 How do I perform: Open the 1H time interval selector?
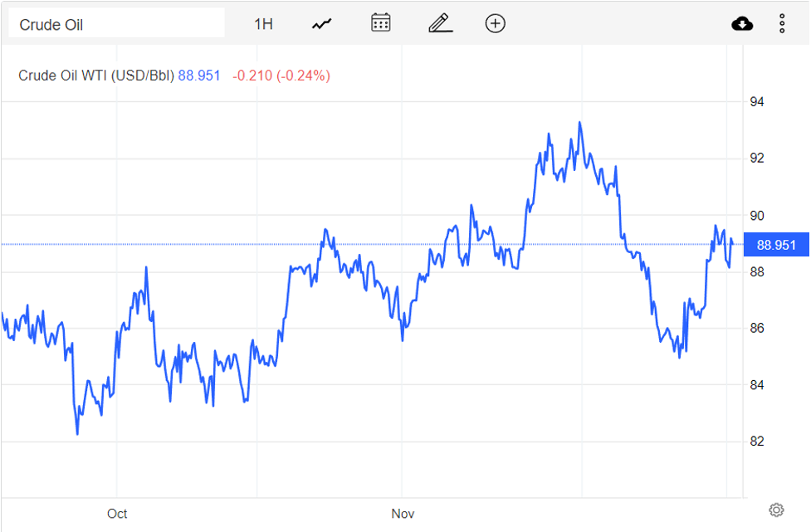coord(263,24)
